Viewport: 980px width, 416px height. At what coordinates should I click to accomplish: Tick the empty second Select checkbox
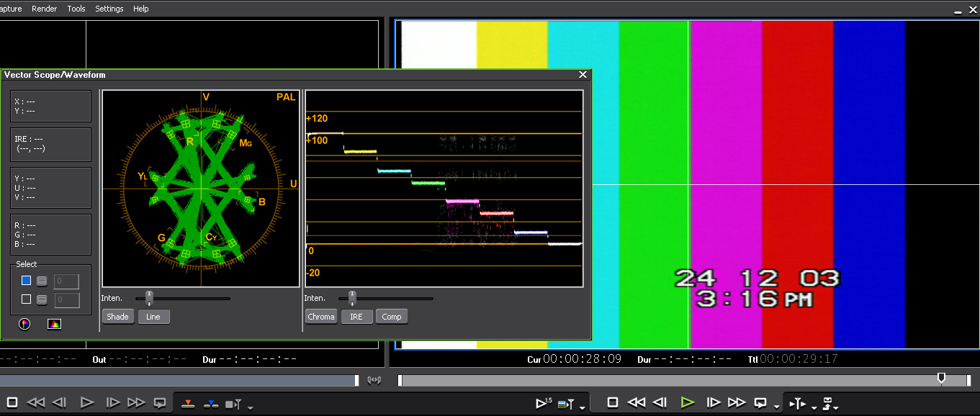point(27,299)
